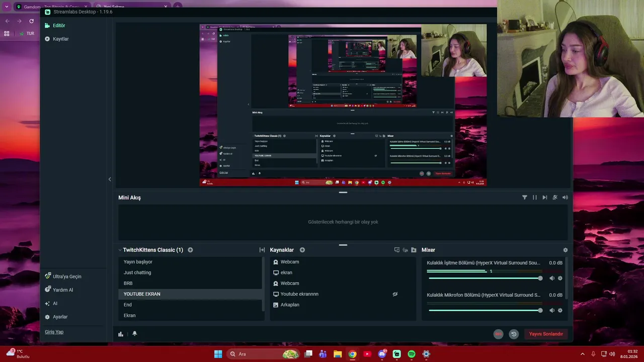644x362 pixels.
Task: Open the performance stats bar-chart icon
Action: [121, 334]
